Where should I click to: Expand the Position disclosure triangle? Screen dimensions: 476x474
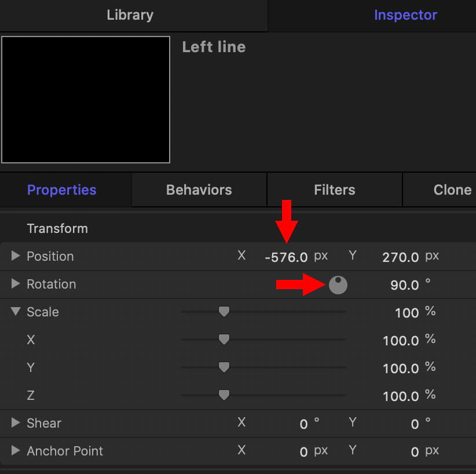16,256
